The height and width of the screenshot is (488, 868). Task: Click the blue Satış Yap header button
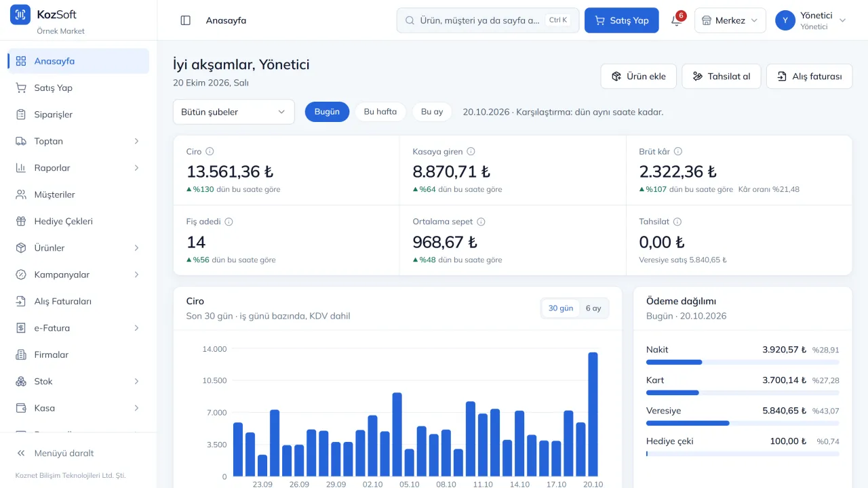(x=620, y=20)
